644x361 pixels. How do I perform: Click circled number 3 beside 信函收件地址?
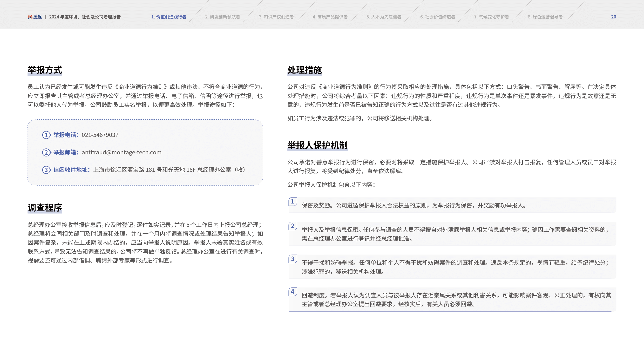tap(46, 170)
